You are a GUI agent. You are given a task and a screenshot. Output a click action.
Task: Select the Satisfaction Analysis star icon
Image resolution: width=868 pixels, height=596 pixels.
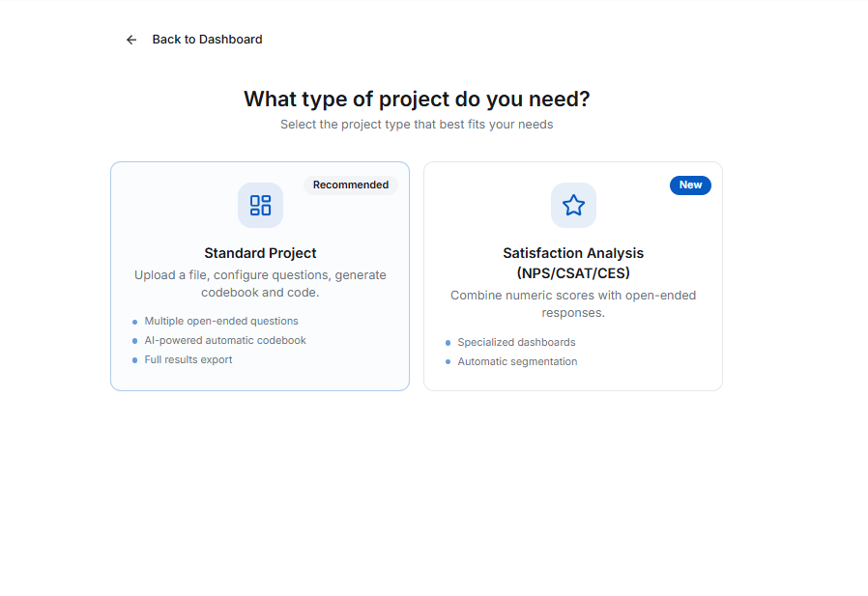573,205
